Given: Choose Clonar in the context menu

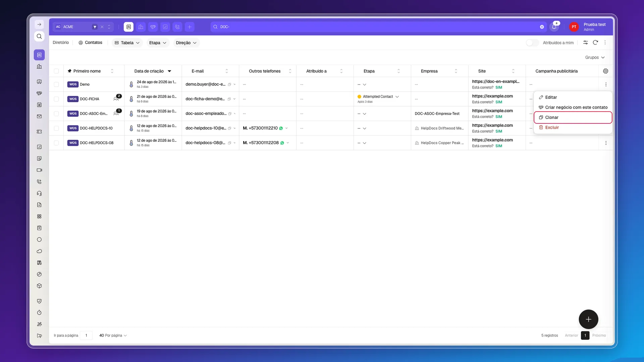Looking at the screenshot, I should coord(573,117).
